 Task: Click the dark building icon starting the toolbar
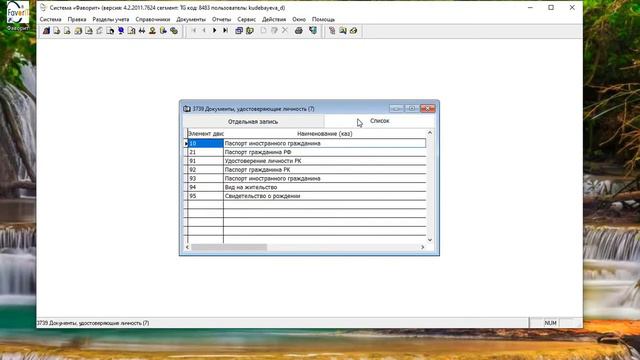tap(46, 31)
